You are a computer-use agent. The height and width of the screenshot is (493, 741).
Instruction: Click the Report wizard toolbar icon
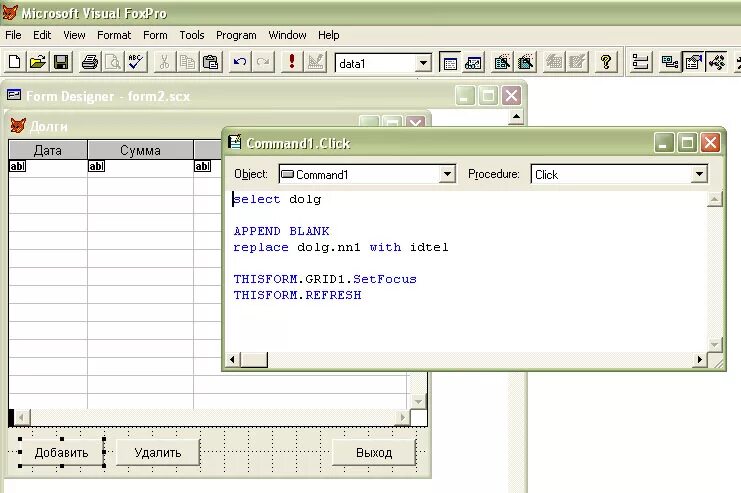(525, 62)
